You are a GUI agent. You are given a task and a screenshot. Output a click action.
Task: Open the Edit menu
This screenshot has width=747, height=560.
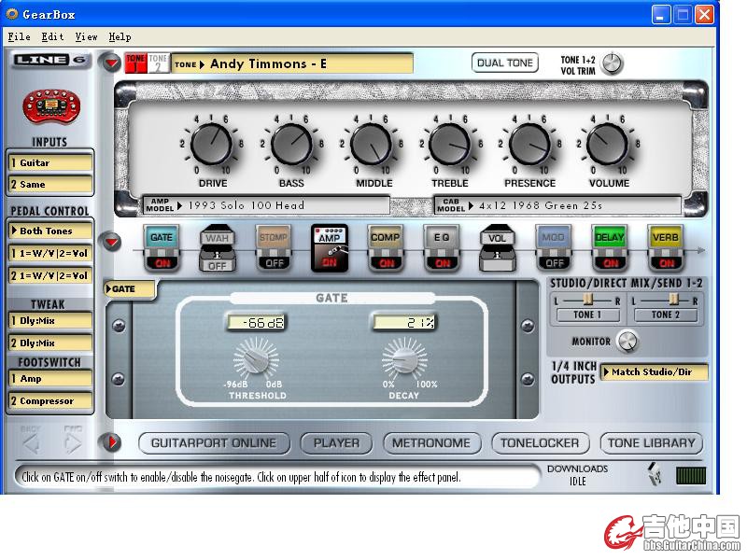(x=52, y=36)
